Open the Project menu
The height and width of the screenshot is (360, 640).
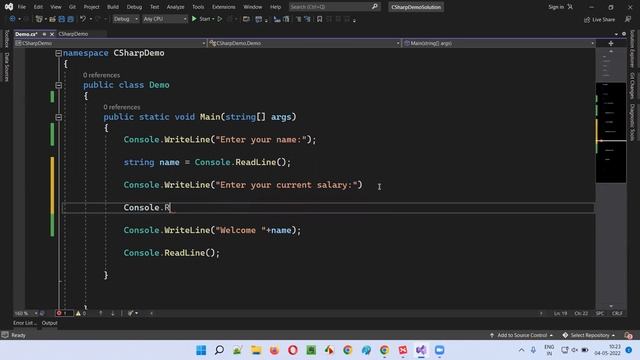click(x=91, y=7)
